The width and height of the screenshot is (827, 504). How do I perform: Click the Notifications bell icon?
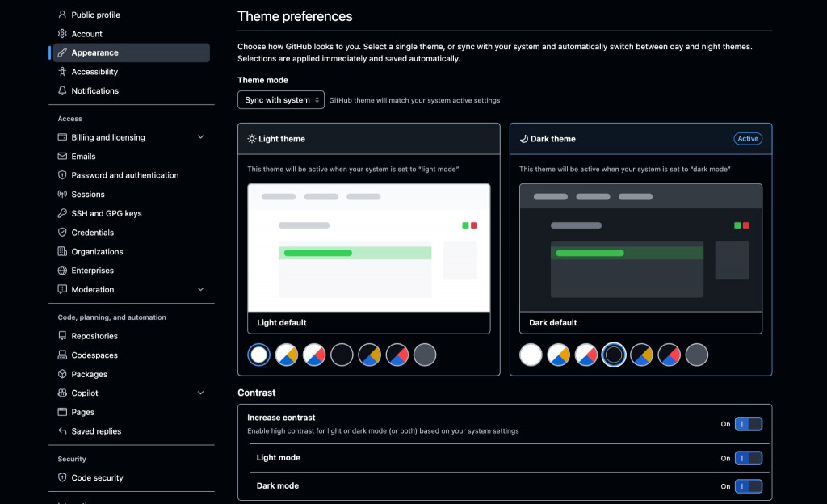point(62,90)
